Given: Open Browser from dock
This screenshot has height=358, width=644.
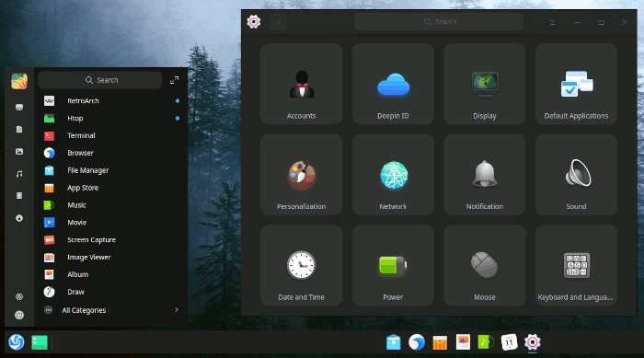Looking at the screenshot, I should coord(417,342).
